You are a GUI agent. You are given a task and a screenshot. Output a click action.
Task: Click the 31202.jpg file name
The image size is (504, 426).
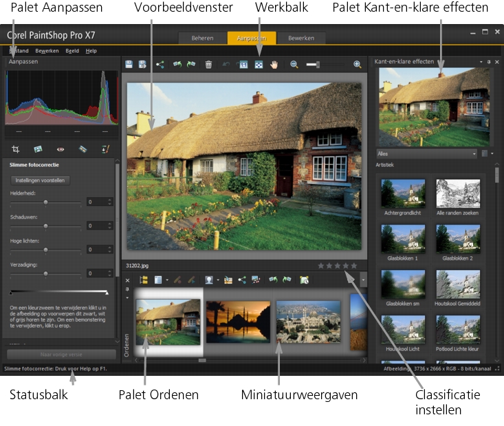pos(138,266)
